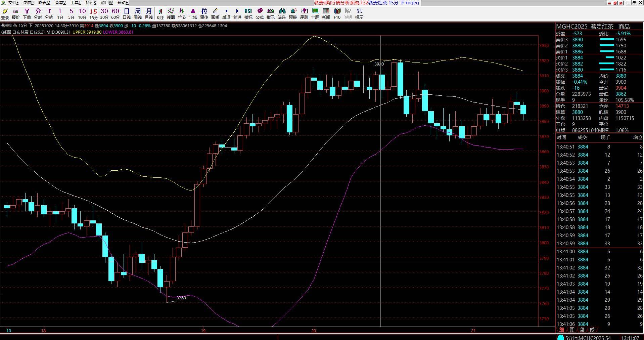Open the RSI 指标 indicator tool
This screenshot has width=644, height=340.
pos(248,14)
